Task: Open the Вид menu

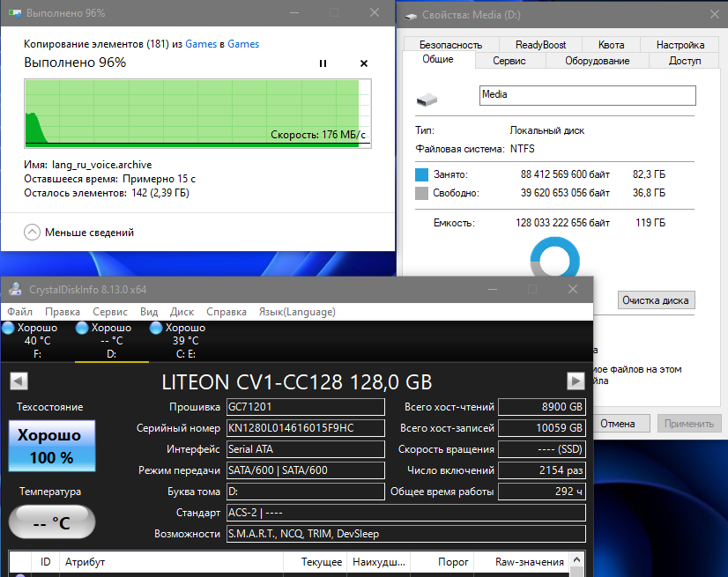Action: tap(149, 312)
